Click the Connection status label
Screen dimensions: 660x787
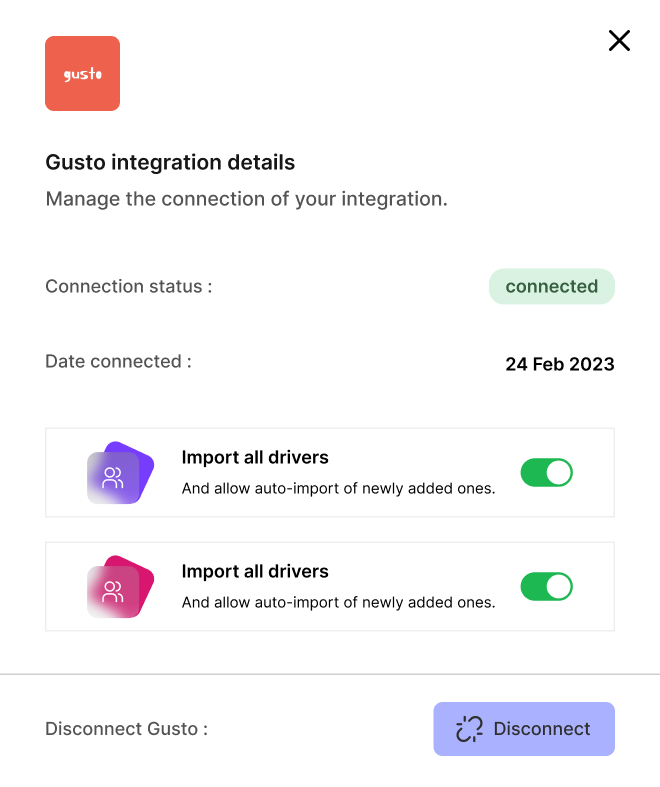(129, 287)
